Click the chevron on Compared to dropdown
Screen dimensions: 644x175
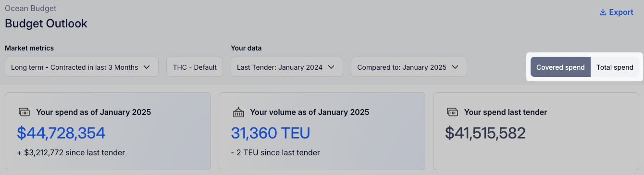pos(455,67)
